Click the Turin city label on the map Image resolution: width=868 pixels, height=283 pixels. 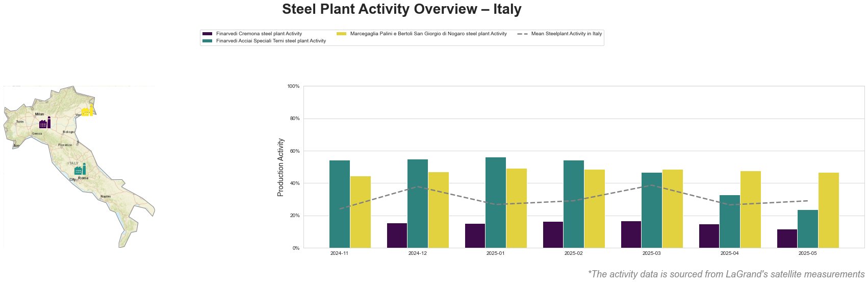click(20, 122)
